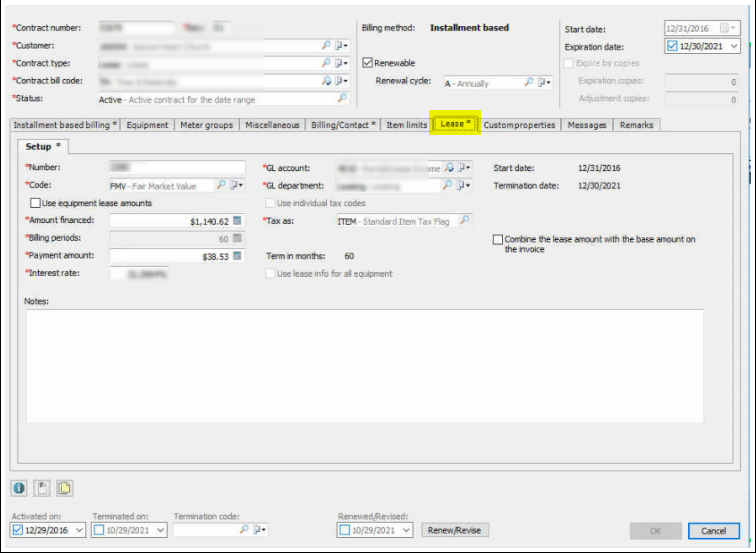Click inside the Notes text area
The height and width of the screenshot is (553, 756).
(365, 366)
